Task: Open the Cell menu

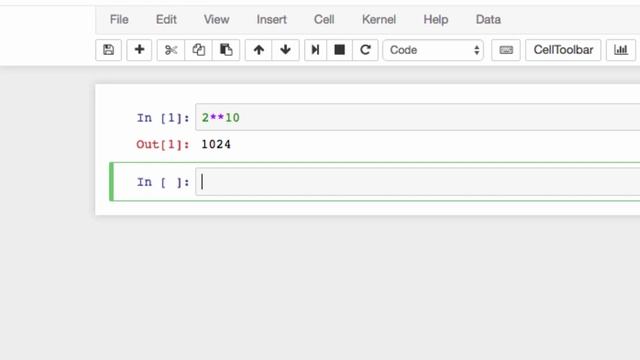Action: pos(324,19)
